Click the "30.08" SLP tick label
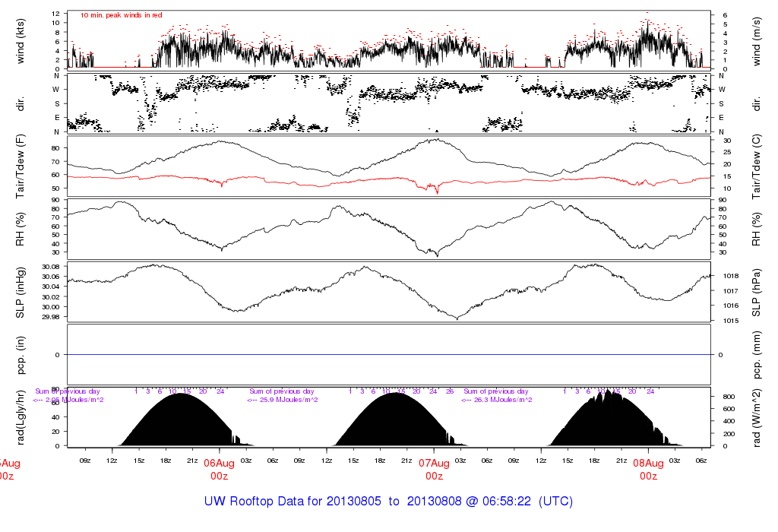778x532 pixels. click(x=51, y=267)
